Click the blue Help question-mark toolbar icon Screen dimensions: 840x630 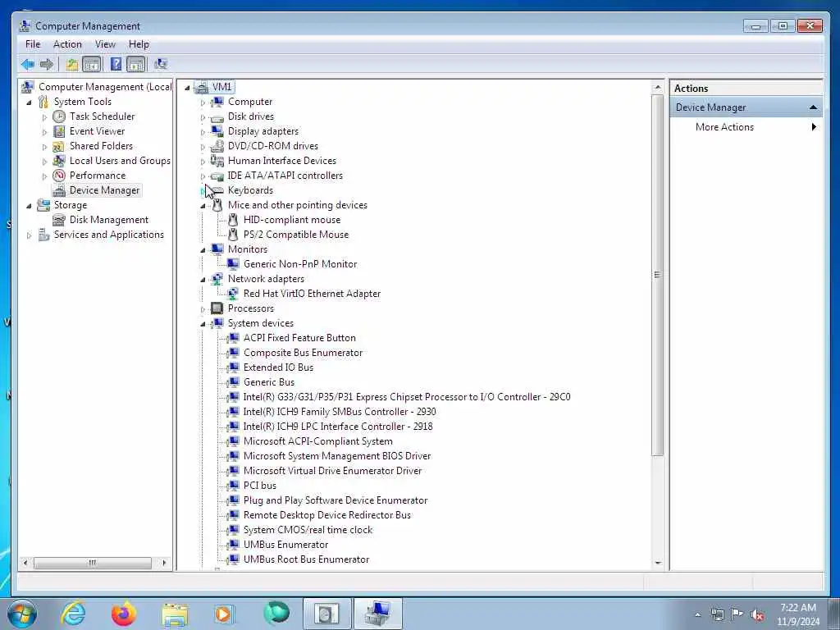coord(116,65)
